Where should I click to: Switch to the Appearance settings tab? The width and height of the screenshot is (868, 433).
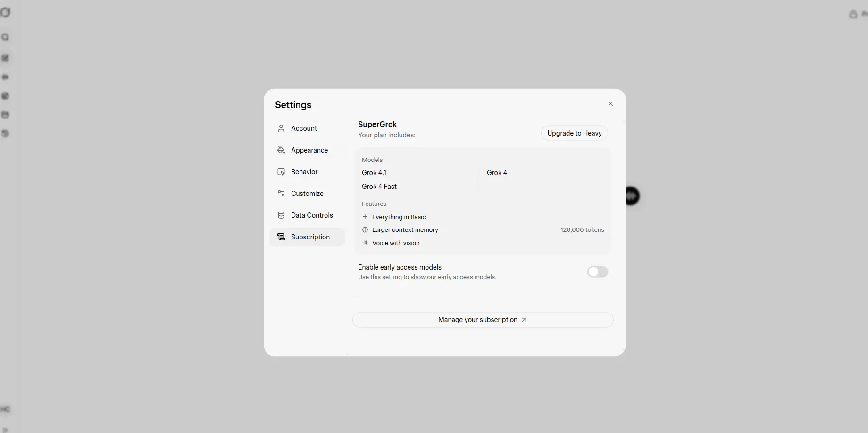click(307, 150)
